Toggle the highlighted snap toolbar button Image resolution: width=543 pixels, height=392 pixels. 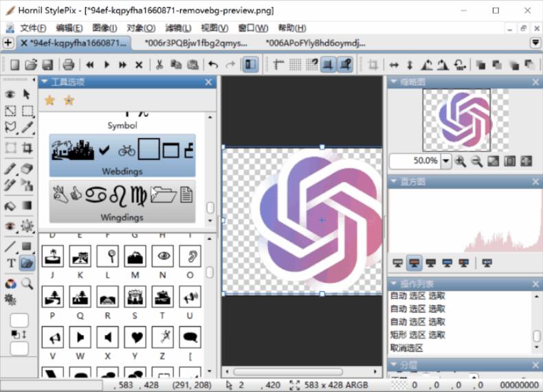(x=328, y=65)
